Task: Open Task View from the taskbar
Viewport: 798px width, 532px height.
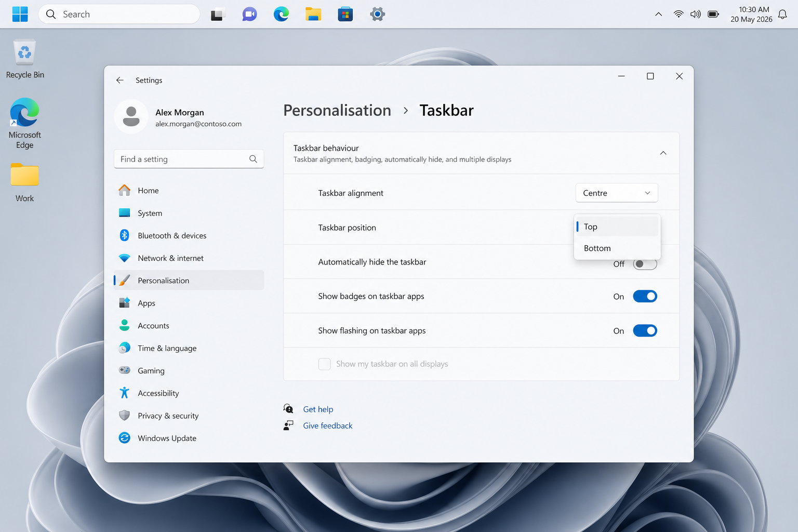Action: 217,15
